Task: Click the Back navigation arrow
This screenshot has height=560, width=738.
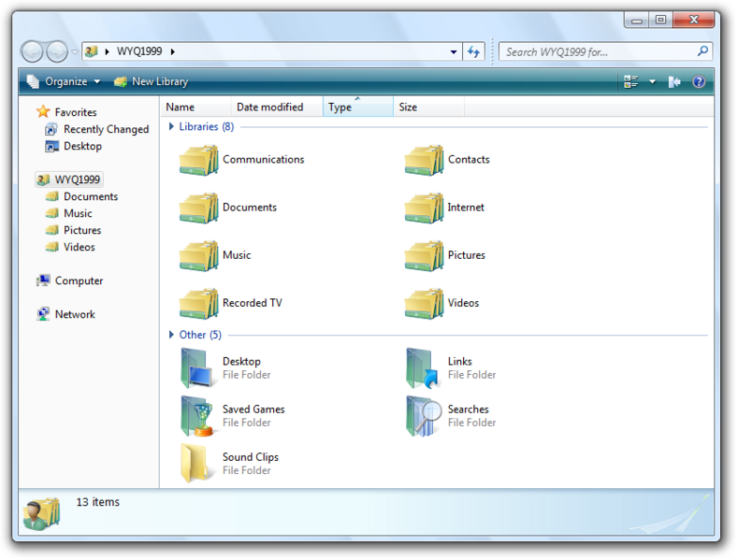Action: click(x=32, y=51)
